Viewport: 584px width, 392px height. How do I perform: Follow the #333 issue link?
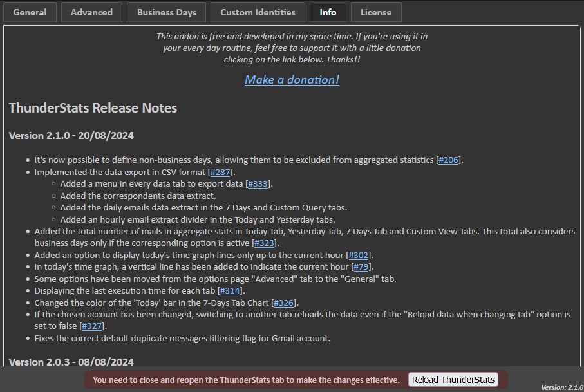pos(258,184)
